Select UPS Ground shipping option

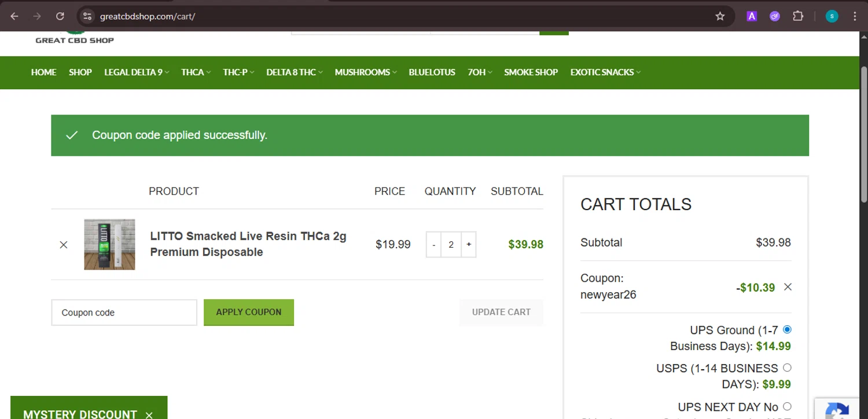pos(787,330)
